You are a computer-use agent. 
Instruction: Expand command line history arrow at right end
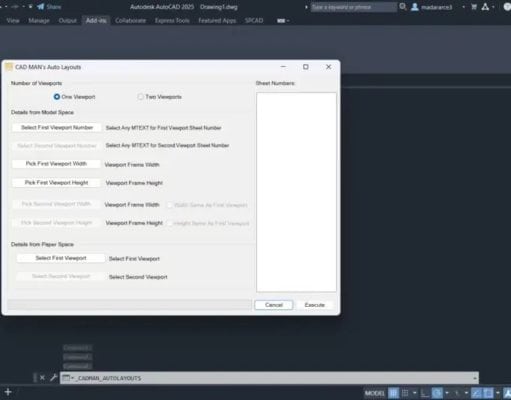475,378
